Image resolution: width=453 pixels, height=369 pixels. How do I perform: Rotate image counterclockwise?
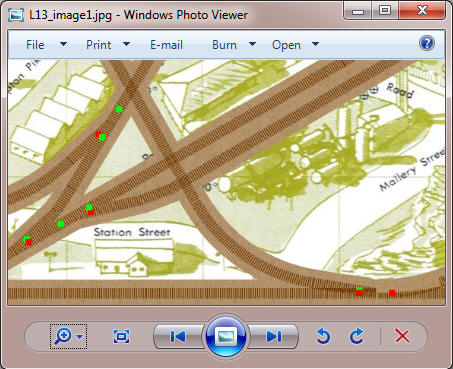(x=323, y=336)
